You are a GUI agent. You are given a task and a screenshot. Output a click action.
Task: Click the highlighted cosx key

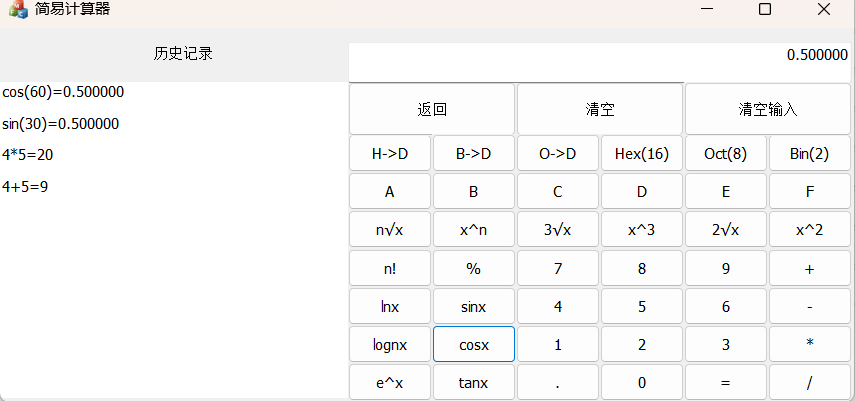[474, 345]
